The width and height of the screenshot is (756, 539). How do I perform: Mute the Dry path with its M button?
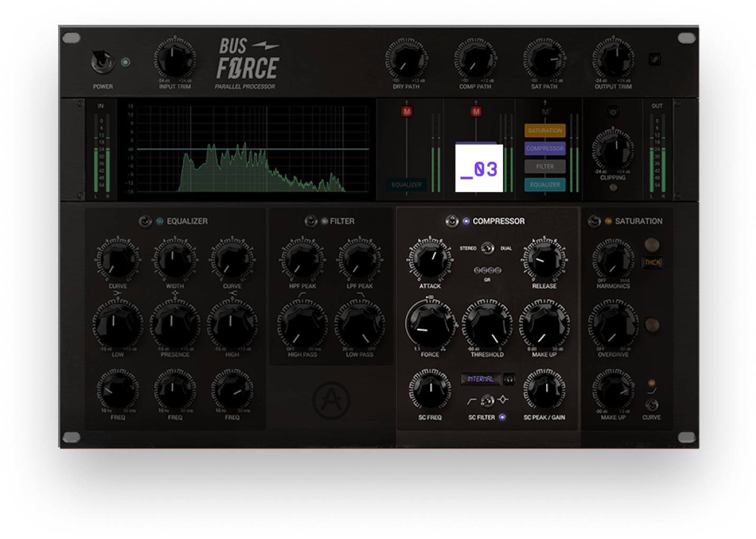(407, 111)
